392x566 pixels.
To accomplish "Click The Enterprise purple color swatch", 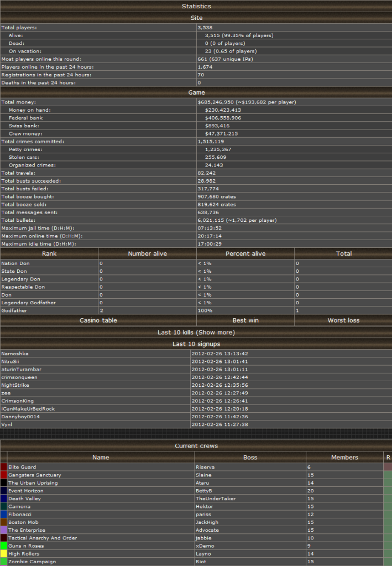I will pyautogui.click(x=4, y=530).
